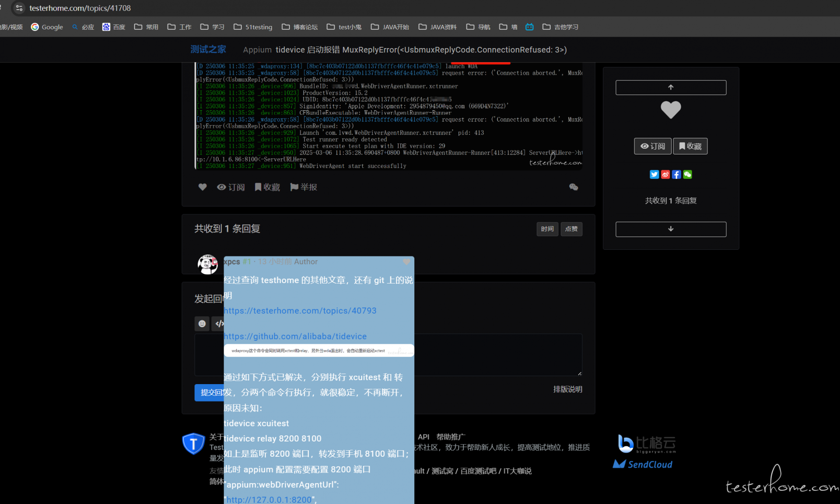Open API link in footer
Viewport: 840px width, 504px height.
423,437
